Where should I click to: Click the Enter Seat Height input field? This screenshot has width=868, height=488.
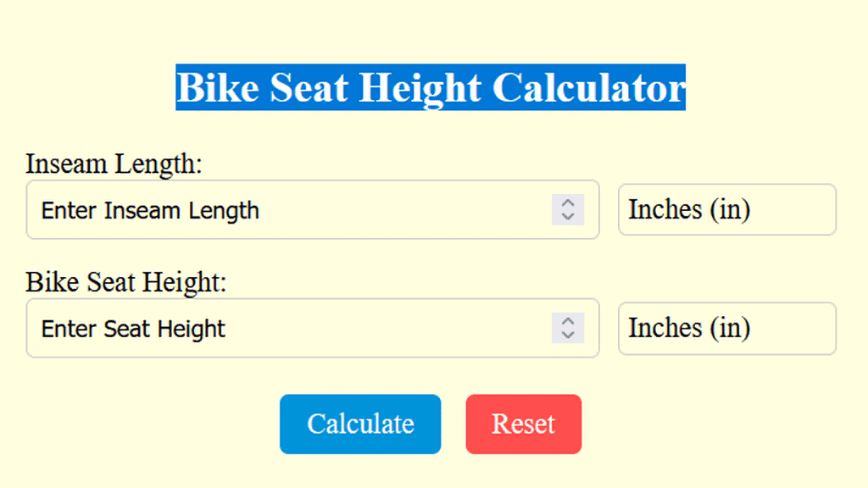(254, 329)
